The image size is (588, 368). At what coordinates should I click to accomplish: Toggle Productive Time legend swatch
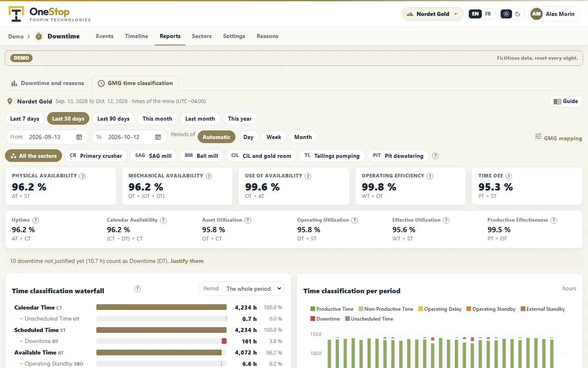[313, 309]
